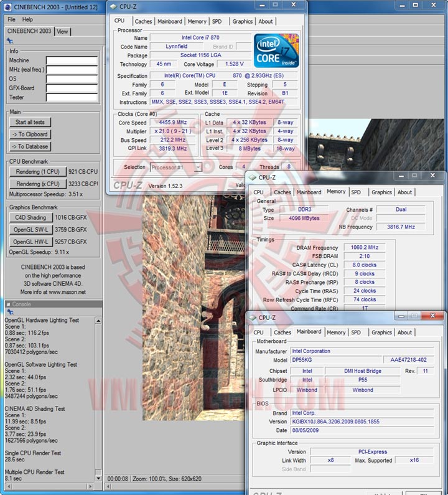
Task: Open Caches tab in top CPU-Z window
Action: point(143,21)
